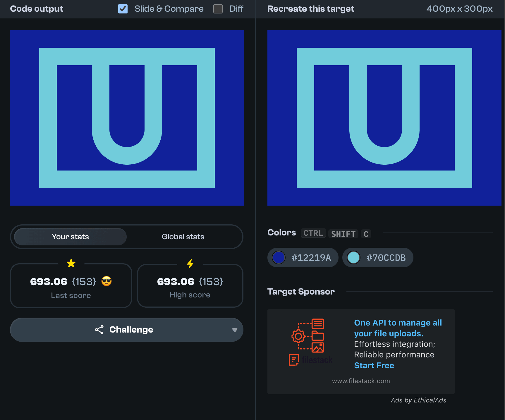
Task: Click the yellow star icon above Last score
Action: [71, 264]
